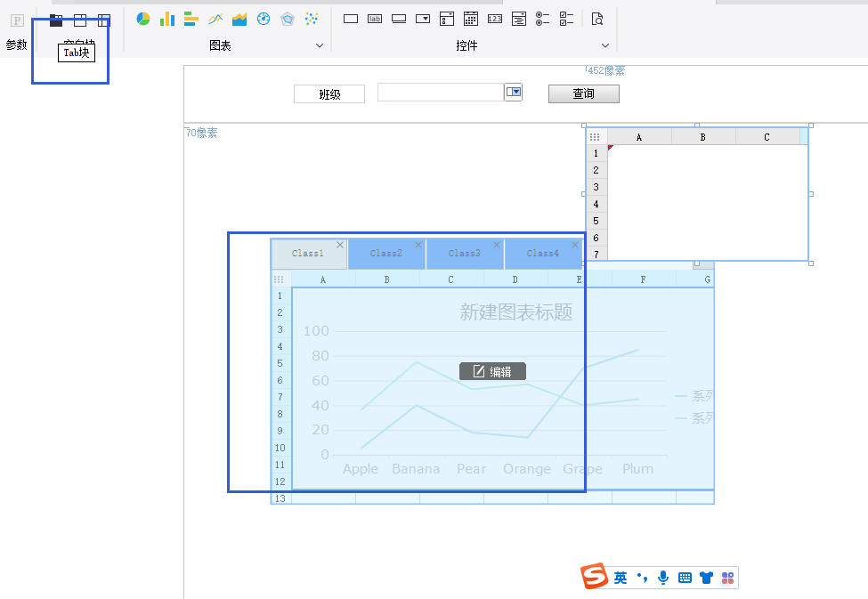The height and width of the screenshot is (599, 868).
Task: Expand the 图表 chart gallery
Action: (320, 45)
